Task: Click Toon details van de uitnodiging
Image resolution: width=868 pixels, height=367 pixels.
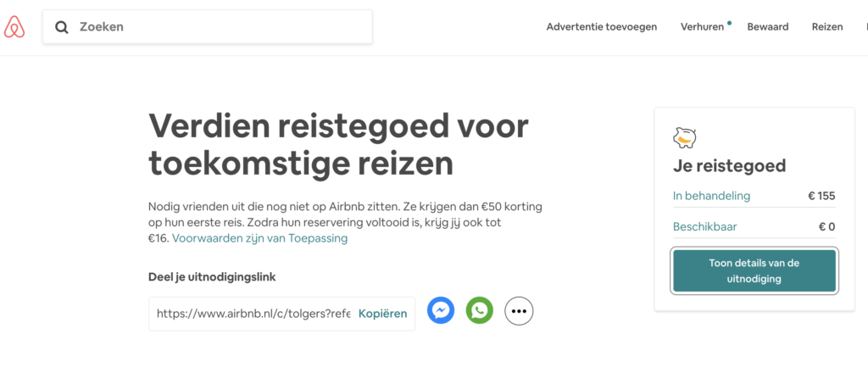Action: pos(754,270)
